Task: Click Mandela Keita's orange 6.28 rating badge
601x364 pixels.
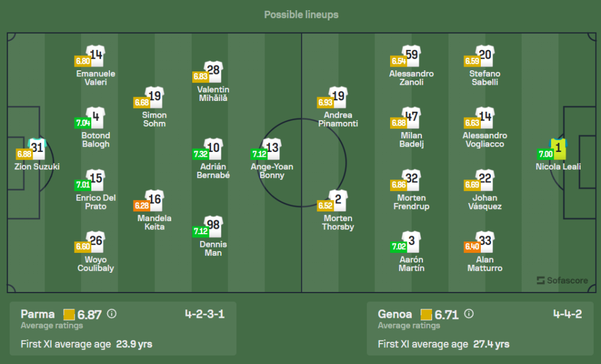Action: point(142,205)
